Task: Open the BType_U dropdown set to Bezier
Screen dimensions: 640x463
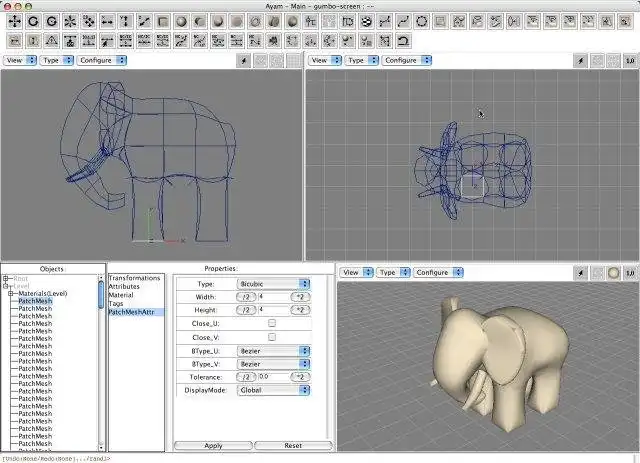Action: point(273,351)
